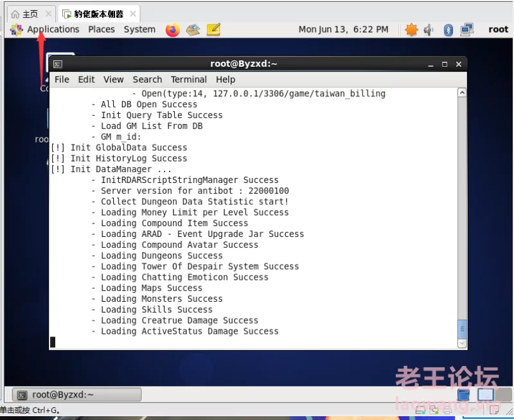Open the Terminal menu item

coord(188,80)
